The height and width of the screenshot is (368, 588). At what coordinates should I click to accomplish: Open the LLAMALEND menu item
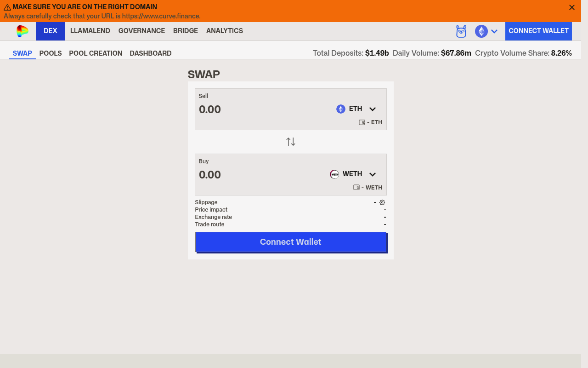coord(90,31)
